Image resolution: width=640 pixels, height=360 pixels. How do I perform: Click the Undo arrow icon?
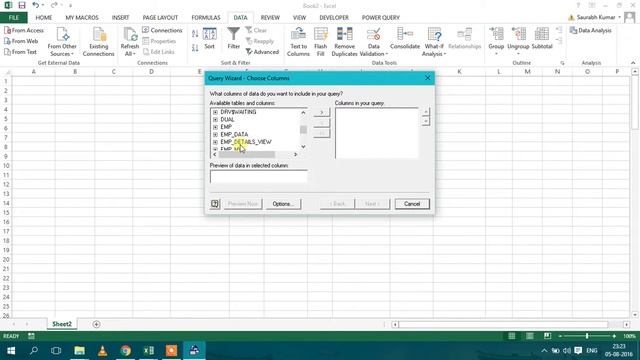coord(36,5)
